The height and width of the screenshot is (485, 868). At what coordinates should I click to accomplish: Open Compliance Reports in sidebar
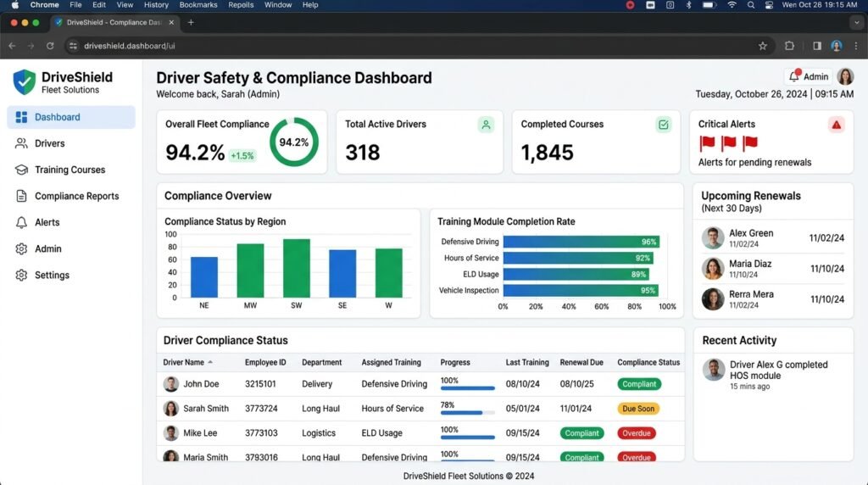pyautogui.click(x=71, y=196)
